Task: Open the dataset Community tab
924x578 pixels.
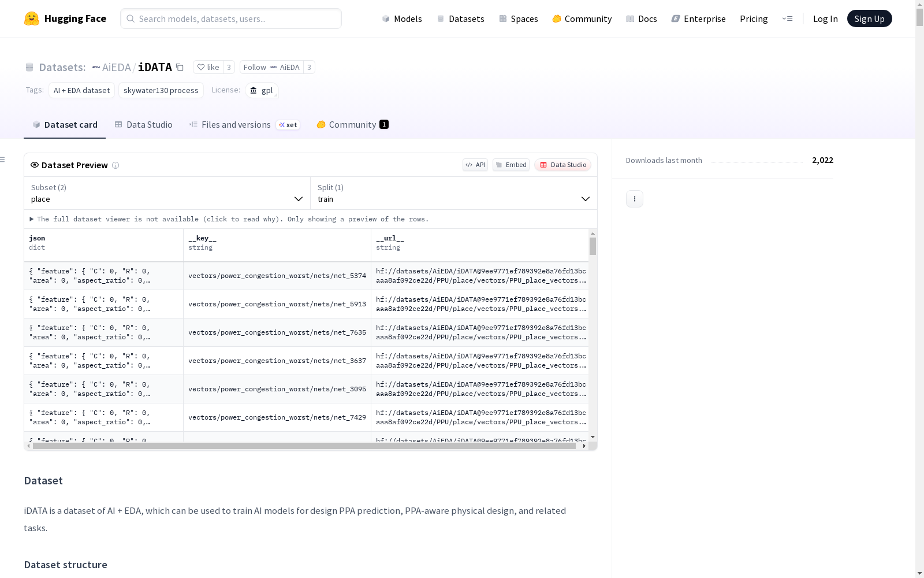Action: point(352,125)
